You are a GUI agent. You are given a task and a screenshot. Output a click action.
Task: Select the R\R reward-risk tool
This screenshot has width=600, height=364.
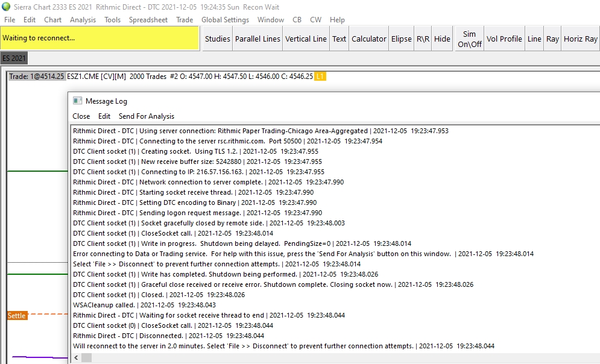pos(423,39)
